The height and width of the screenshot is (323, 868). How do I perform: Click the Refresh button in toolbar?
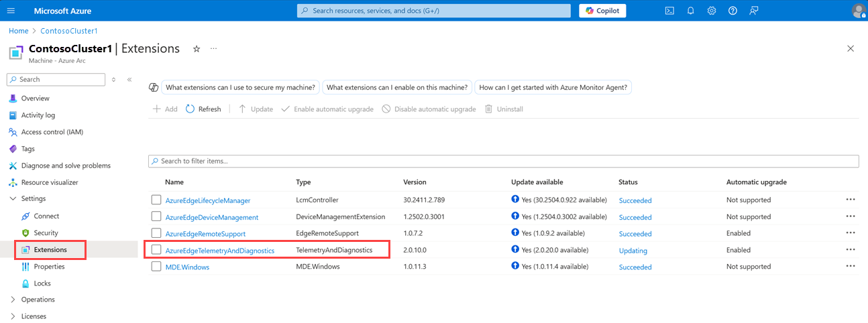coord(203,109)
